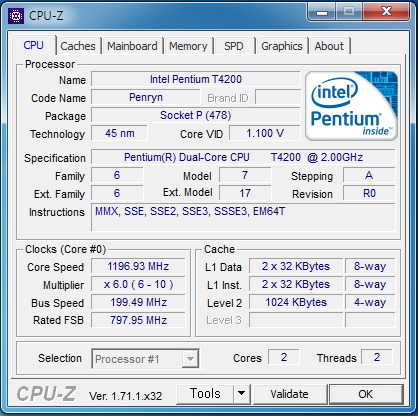Select the CPU tab

point(33,45)
